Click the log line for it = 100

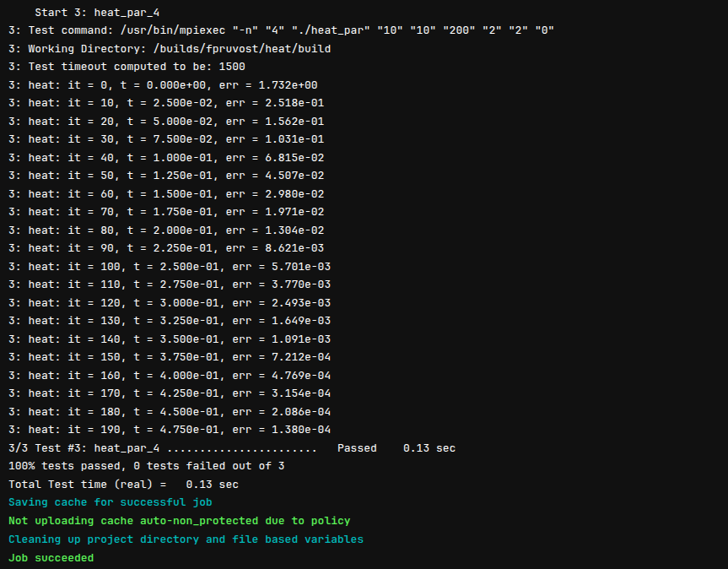pyautogui.click(x=169, y=267)
